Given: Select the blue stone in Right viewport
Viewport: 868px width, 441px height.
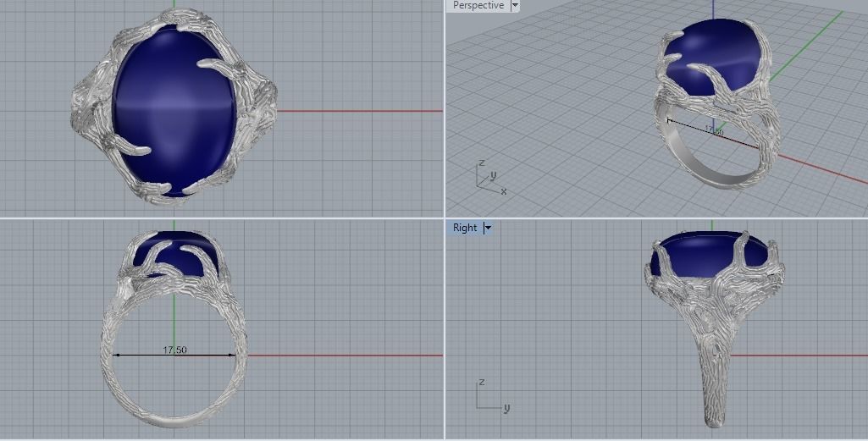Looking at the screenshot, I should click(709, 255).
